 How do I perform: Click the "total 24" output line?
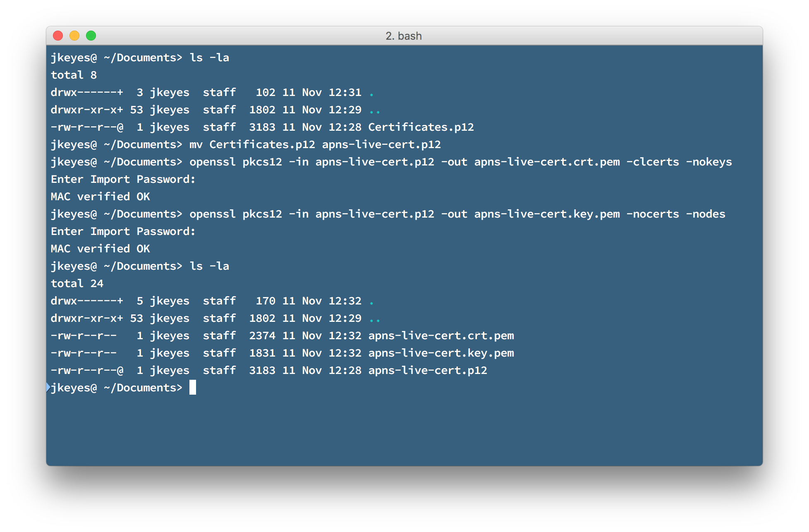(x=77, y=283)
